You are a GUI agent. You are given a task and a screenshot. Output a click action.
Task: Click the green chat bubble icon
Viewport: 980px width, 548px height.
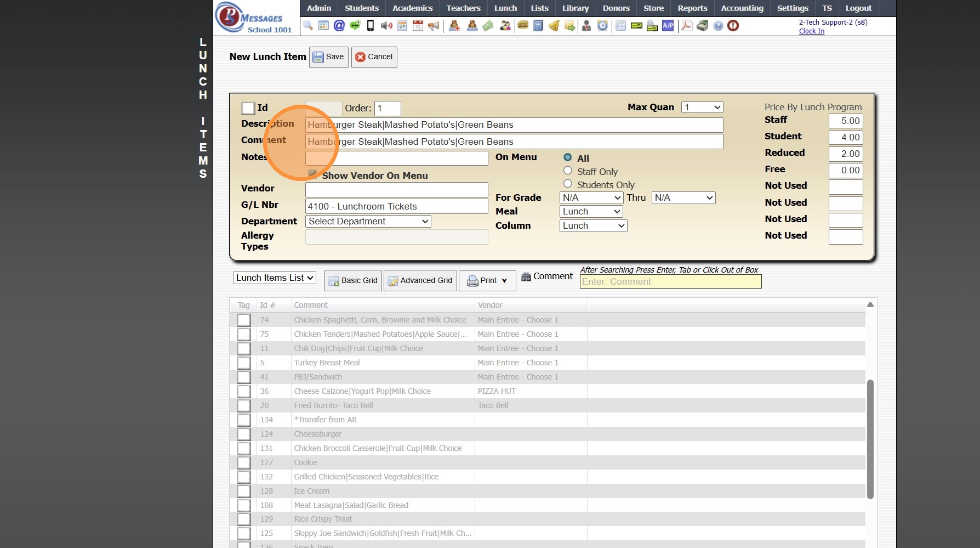pos(355,26)
